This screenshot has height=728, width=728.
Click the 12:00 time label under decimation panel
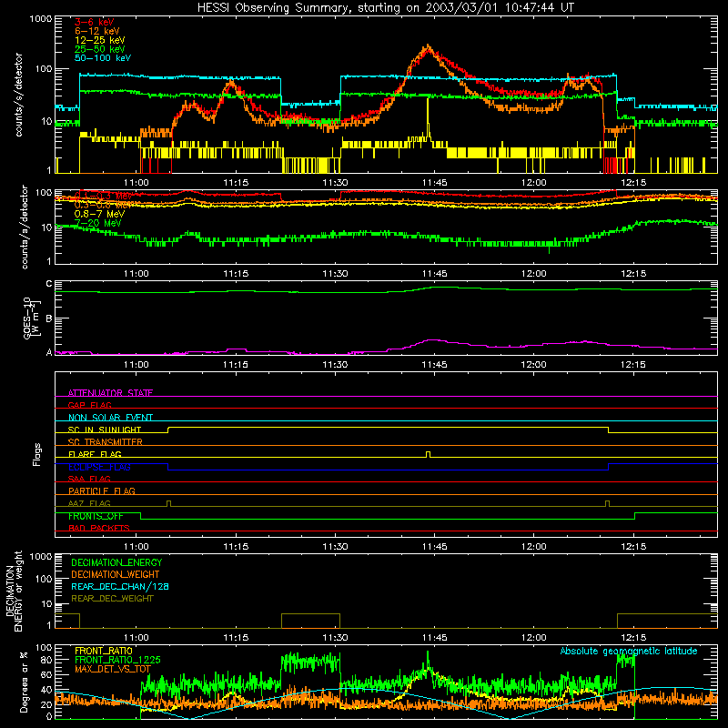coord(534,638)
